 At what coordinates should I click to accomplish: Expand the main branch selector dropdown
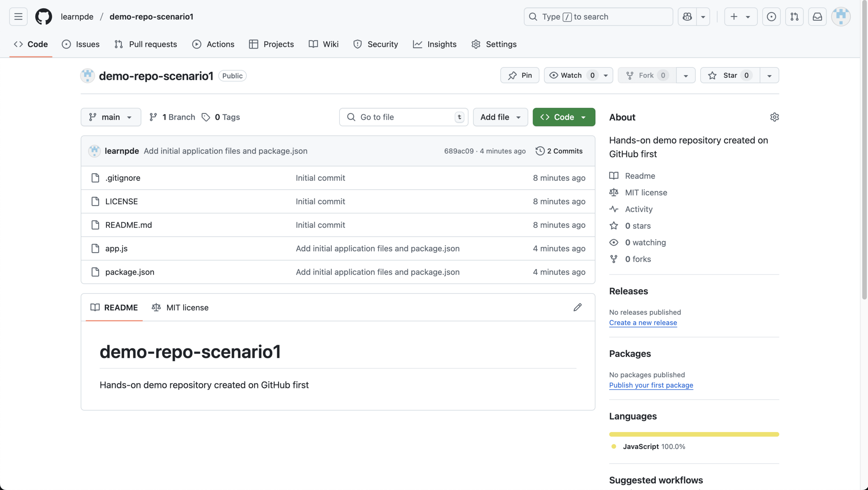tap(111, 117)
